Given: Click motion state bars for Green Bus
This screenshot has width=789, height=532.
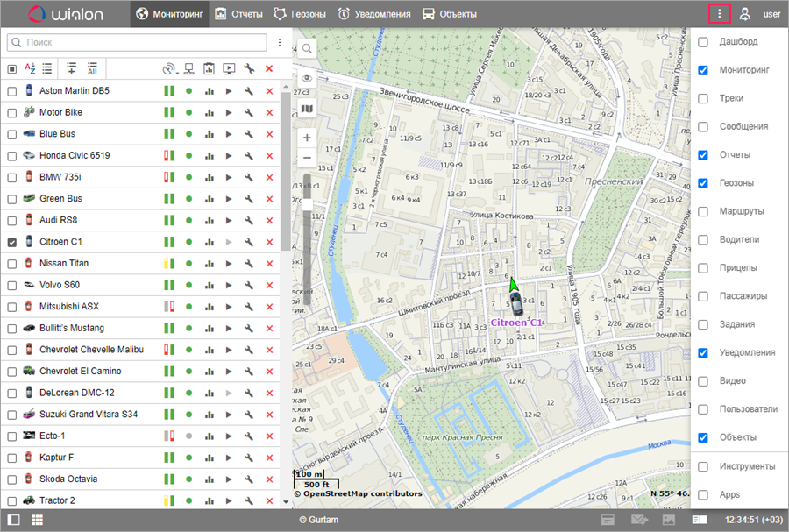Looking at the screenshot, I should (x=169, y=199).
